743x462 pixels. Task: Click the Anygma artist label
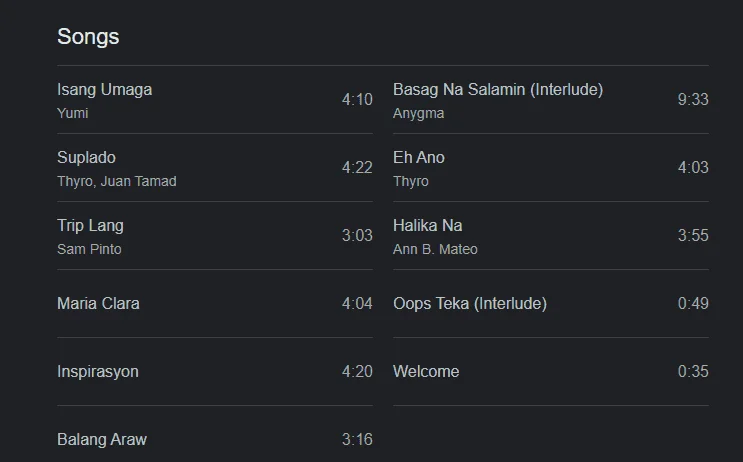[x=418, y=114]
